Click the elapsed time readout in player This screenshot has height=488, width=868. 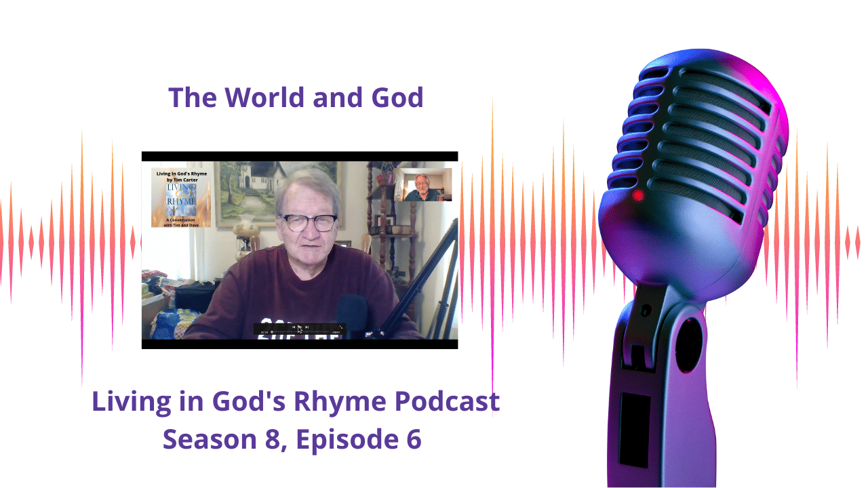pos(264,333)
